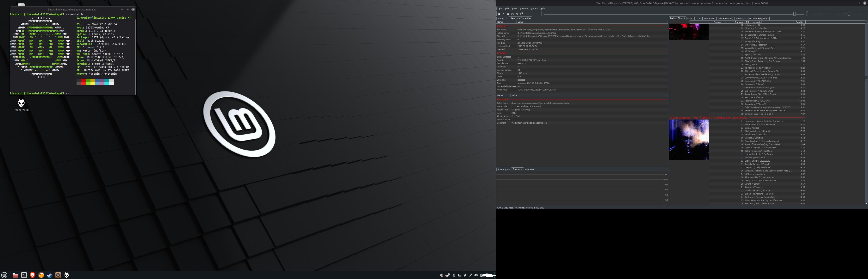The height and width of the screenshot is (279, 868).
Task: Click the random playback icon
Action: click(522, 14)
